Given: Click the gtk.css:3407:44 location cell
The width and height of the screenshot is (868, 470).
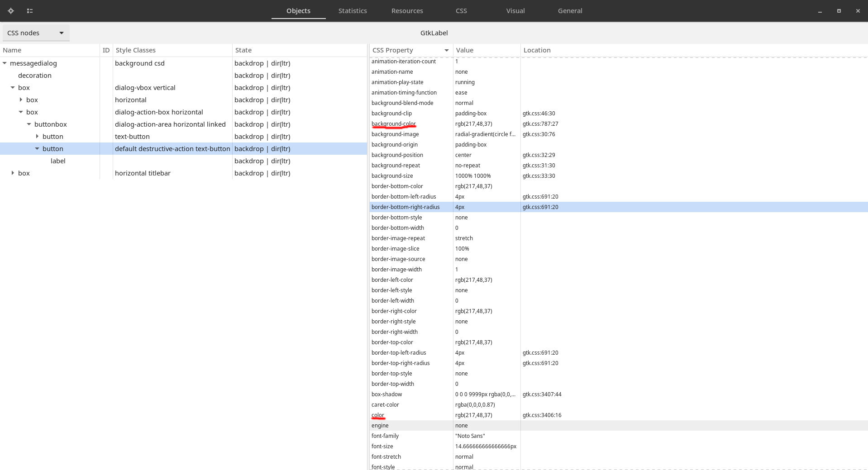Looking at the screenshot, I should [x=542, y=394].
